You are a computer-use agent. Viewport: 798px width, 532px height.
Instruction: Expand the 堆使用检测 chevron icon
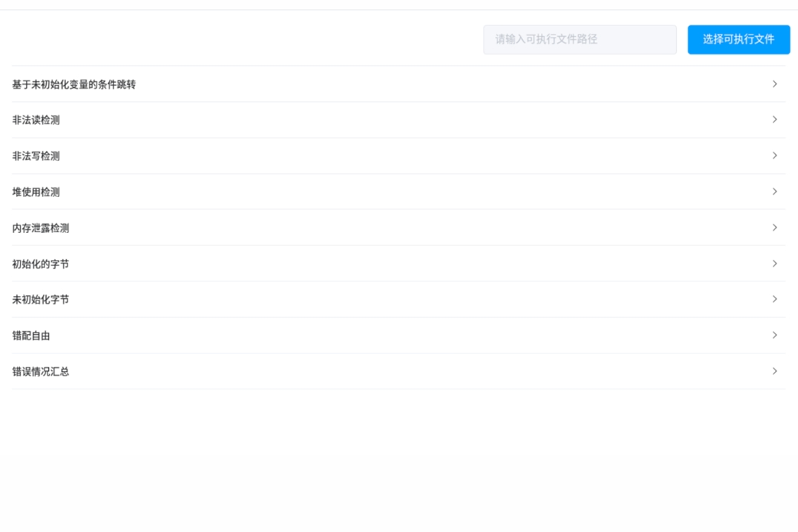click(774, 192)
